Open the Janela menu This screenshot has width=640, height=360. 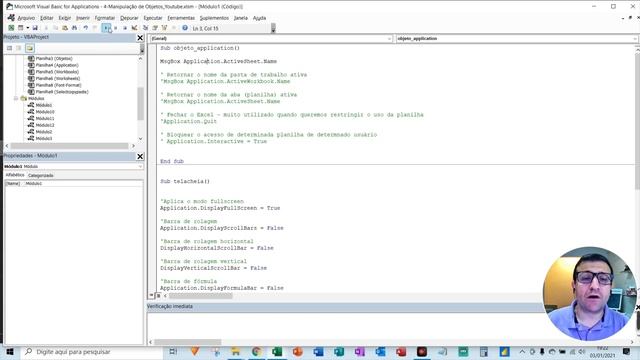(240, 18)
